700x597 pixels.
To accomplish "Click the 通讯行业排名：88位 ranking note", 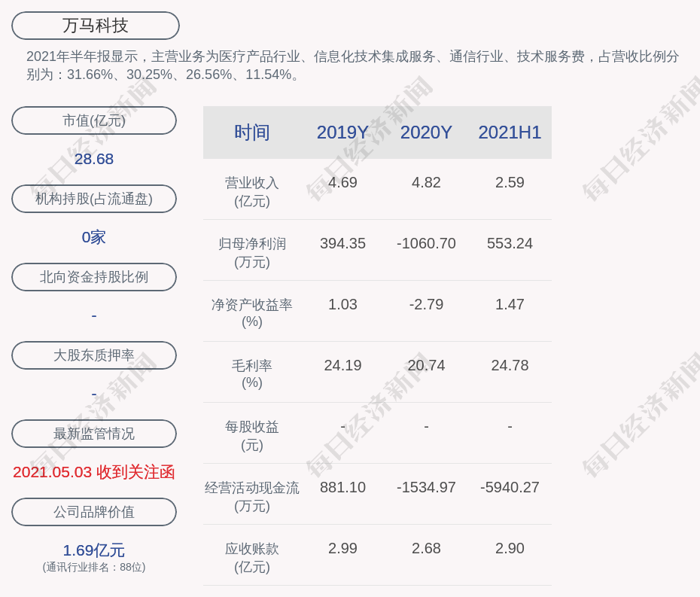I will tap(94, 567).
